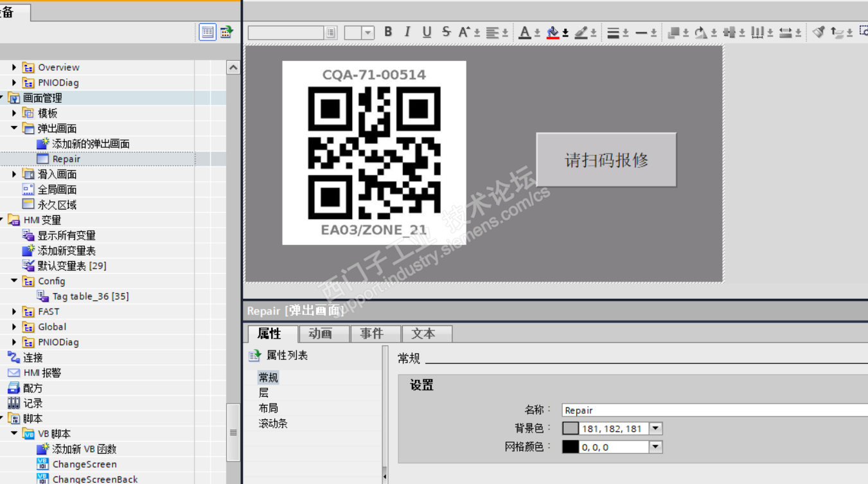Click the object order (bring forward) icon
The image size is (868, 484).
pos(674,32)
